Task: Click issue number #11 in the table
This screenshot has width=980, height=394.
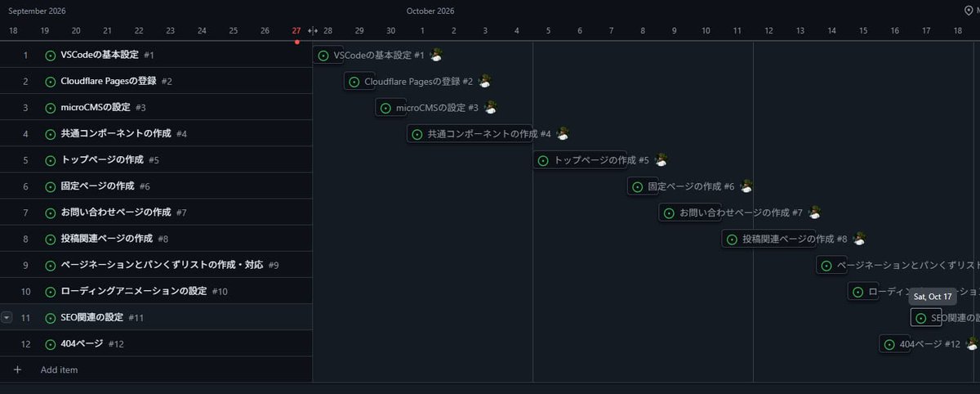Action: 136,317
